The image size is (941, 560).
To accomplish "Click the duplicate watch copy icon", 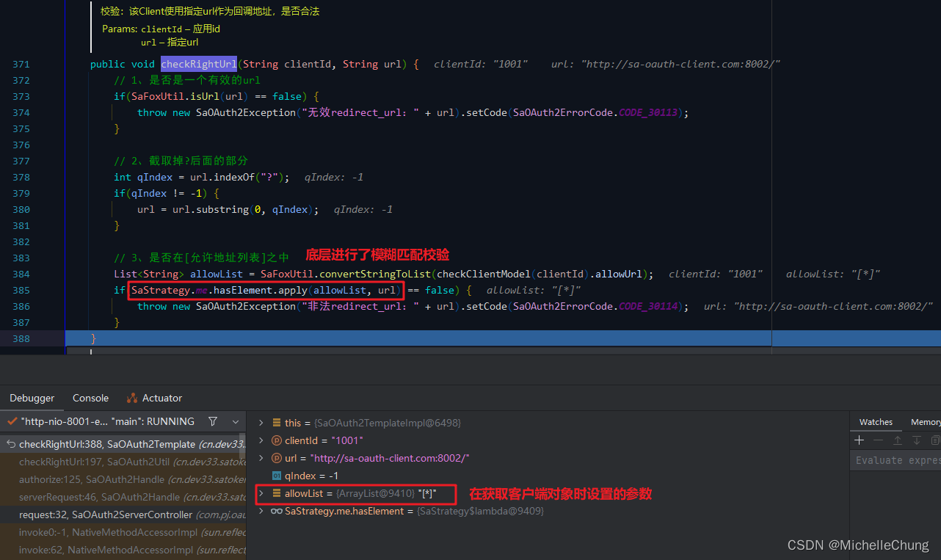I will coord(935,440).
